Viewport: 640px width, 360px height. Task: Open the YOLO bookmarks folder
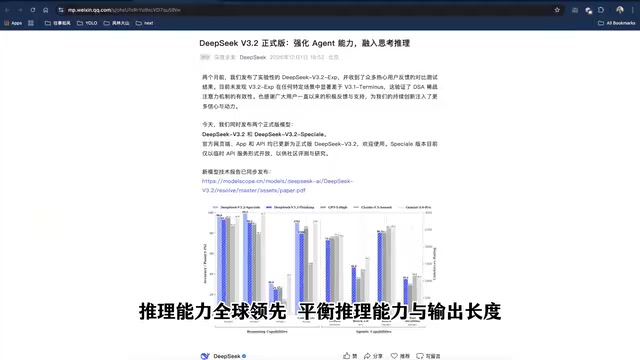87,23
